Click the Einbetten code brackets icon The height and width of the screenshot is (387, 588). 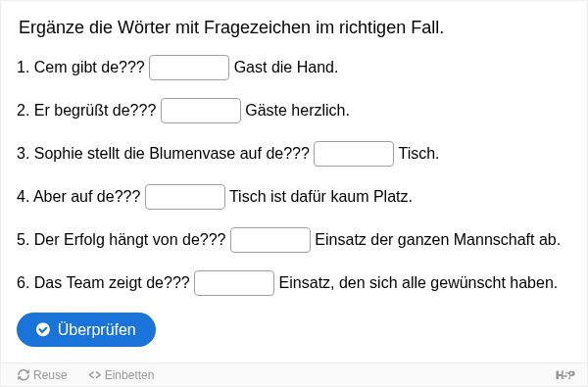click(94, 374)
